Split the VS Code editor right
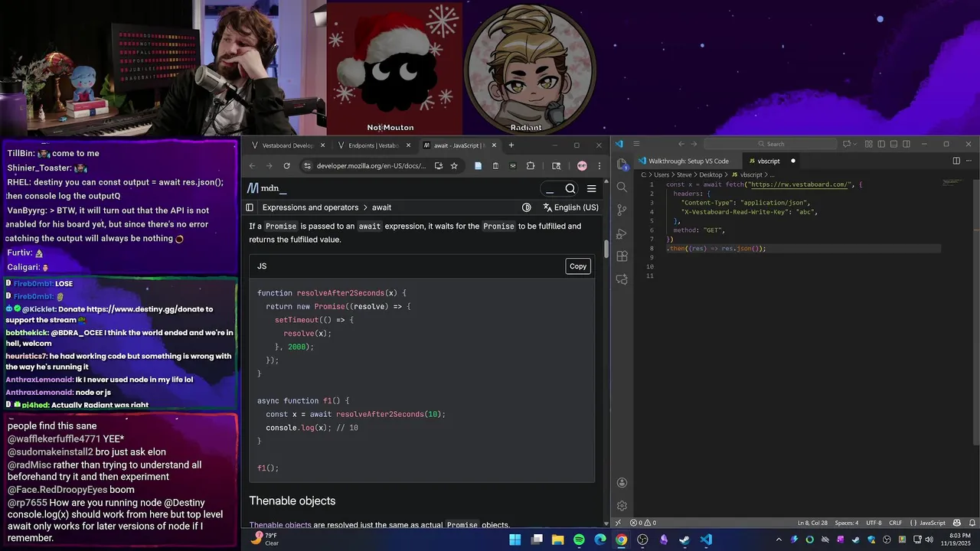This screenshot has width=980, height=551. pyautogui.click(x=956, y=161)
